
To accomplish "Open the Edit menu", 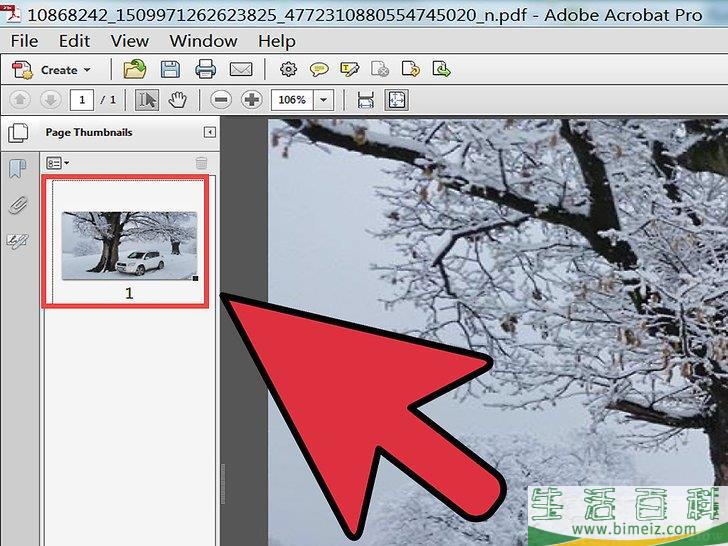I will [x=74, y=41].
